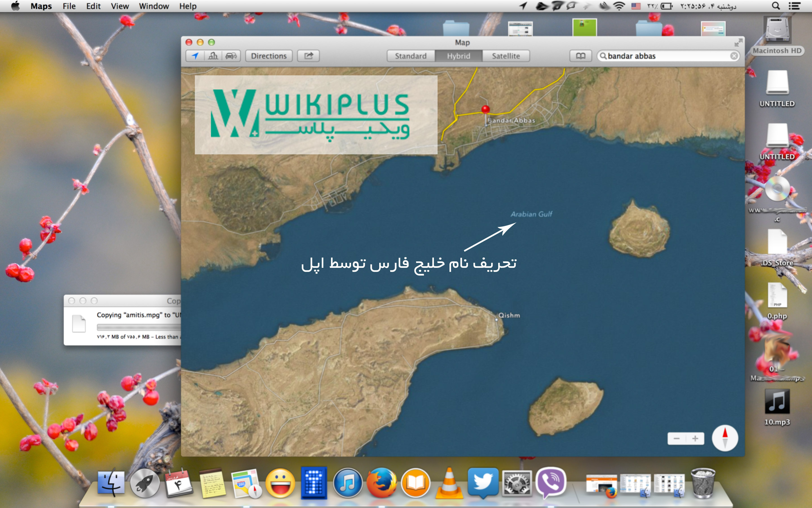Open the View menu

point(120,6)
